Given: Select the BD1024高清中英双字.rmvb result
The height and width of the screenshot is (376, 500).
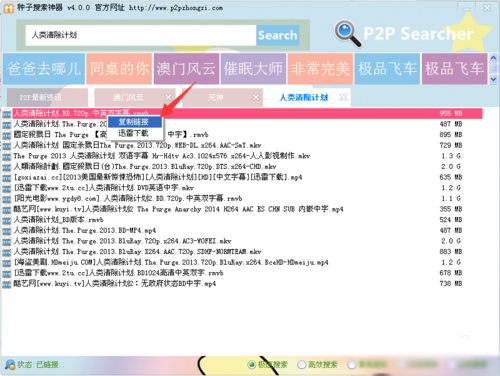Looking at the screenshot, I should (x=118, y=273).
